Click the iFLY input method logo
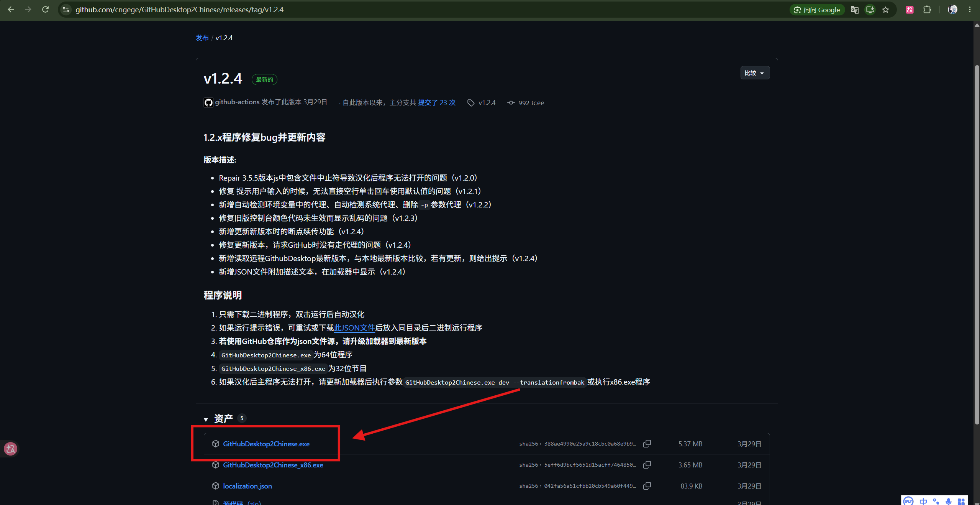Screen dimensions: 980x505 [908, 501]
